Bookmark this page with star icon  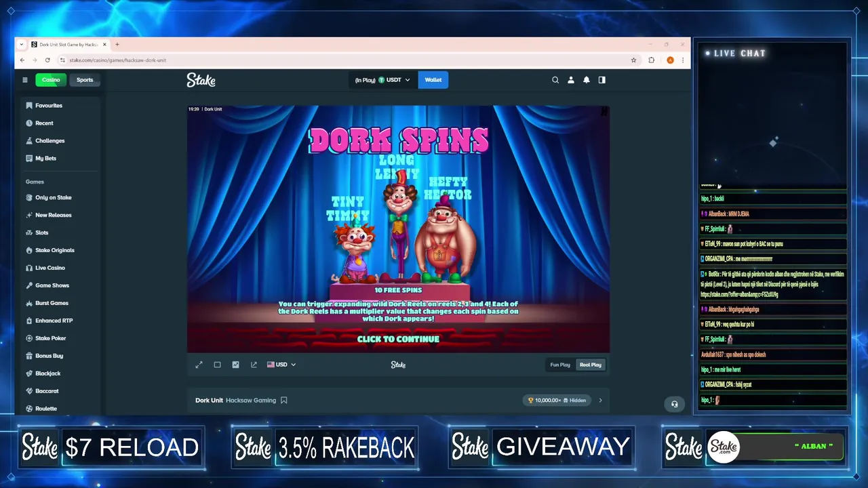(x=634, y=60)
